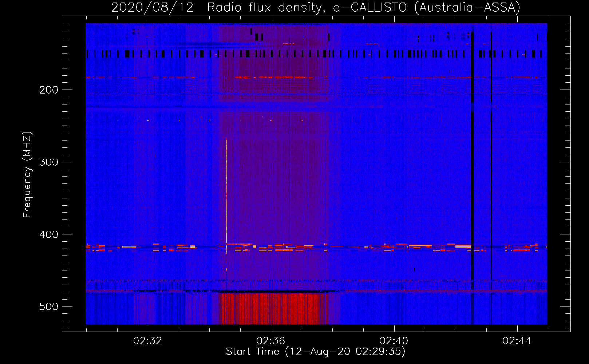This screenshot has height=364, width=589.
Task: Click the 02:32 time tick label
Action: click(147, 341)
